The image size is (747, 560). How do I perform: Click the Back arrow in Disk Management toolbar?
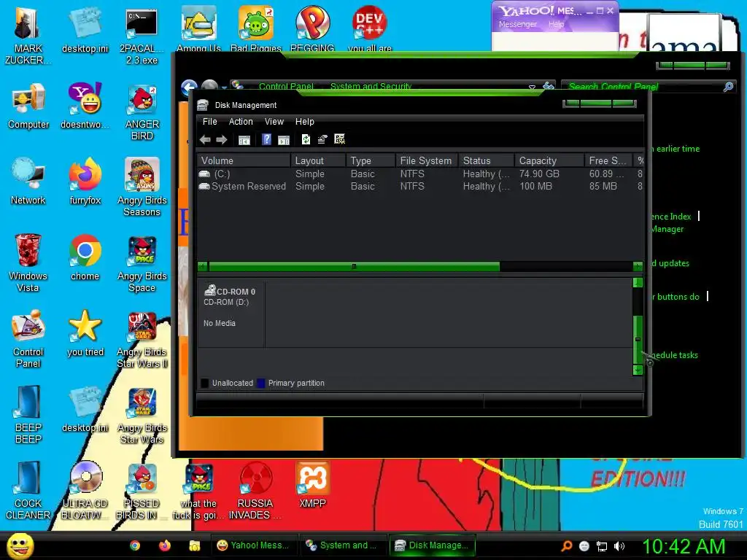205,139
